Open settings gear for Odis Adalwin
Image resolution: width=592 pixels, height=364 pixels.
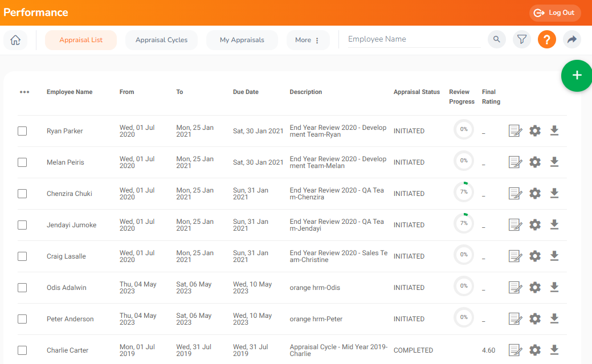click(x=535, y=288)
